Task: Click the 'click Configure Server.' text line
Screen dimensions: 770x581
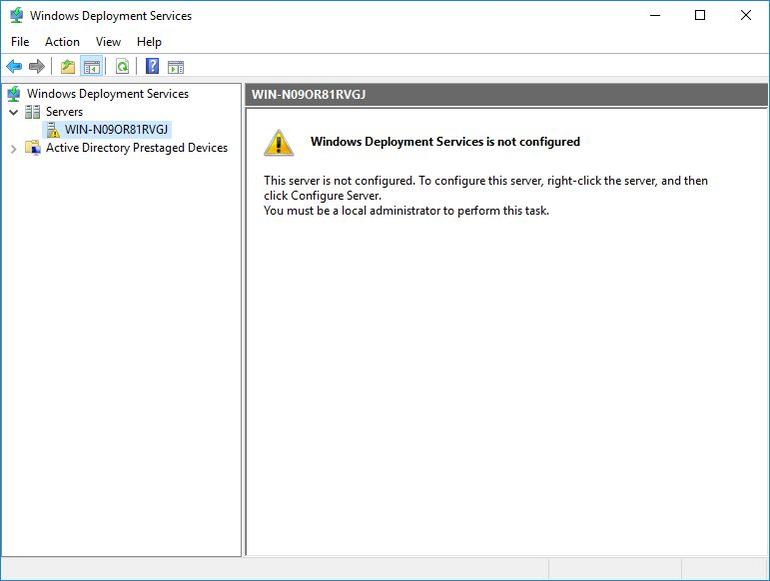Action: pyautogui.click(x=322, y=195)
